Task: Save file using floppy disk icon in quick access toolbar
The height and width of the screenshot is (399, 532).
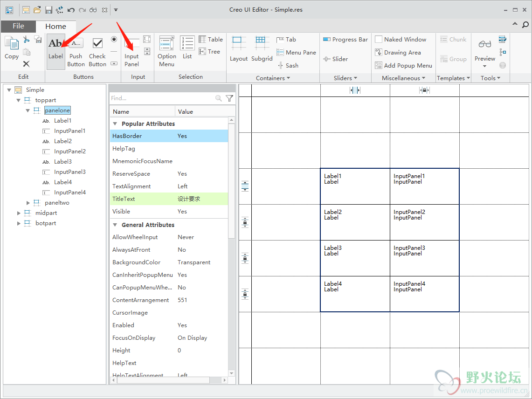Action: click(x=48, y=10)
